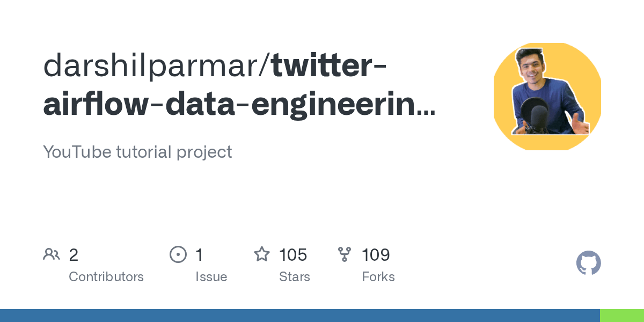644x322 pixels.
Task: Click the YouTube tutorial project description
Action: (137, 152)
